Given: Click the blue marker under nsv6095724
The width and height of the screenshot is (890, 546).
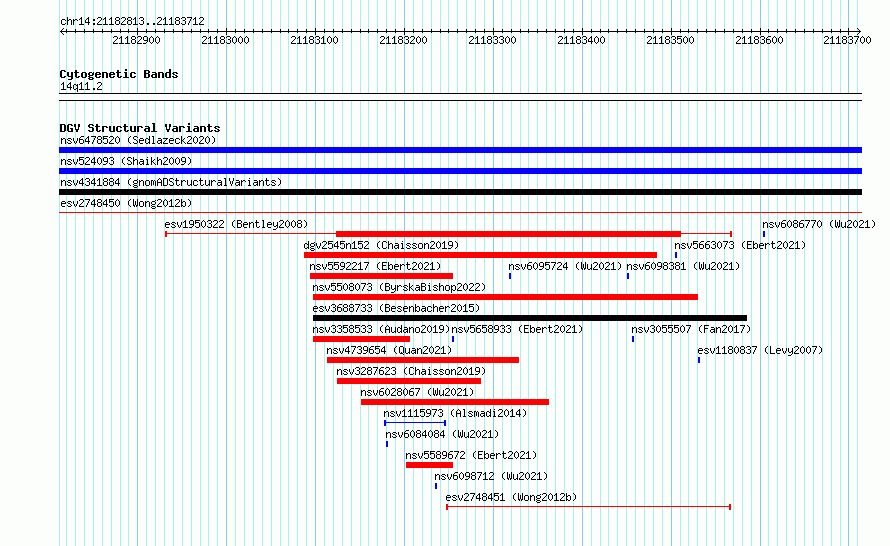Looking at the screenshot, I should 510,276.
